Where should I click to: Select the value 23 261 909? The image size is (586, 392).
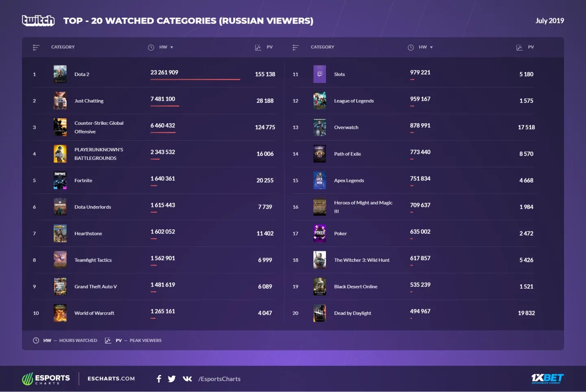click(x=164, y=72)
